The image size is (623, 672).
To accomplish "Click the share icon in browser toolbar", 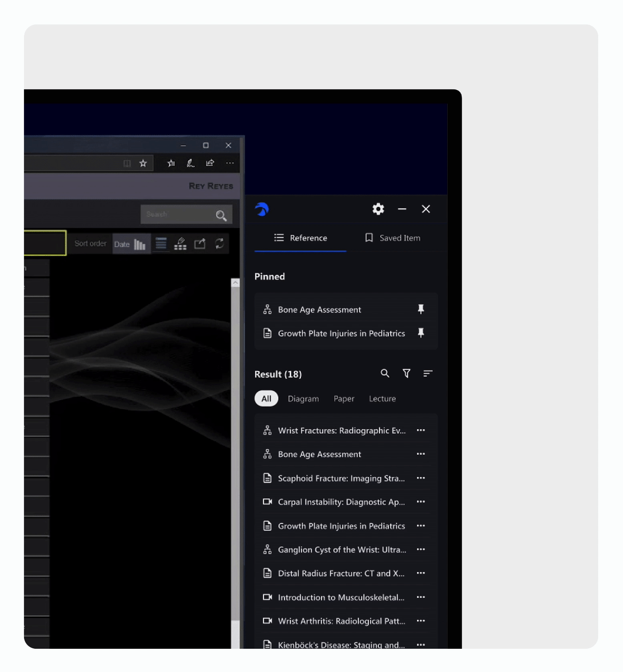I will 210,163.
